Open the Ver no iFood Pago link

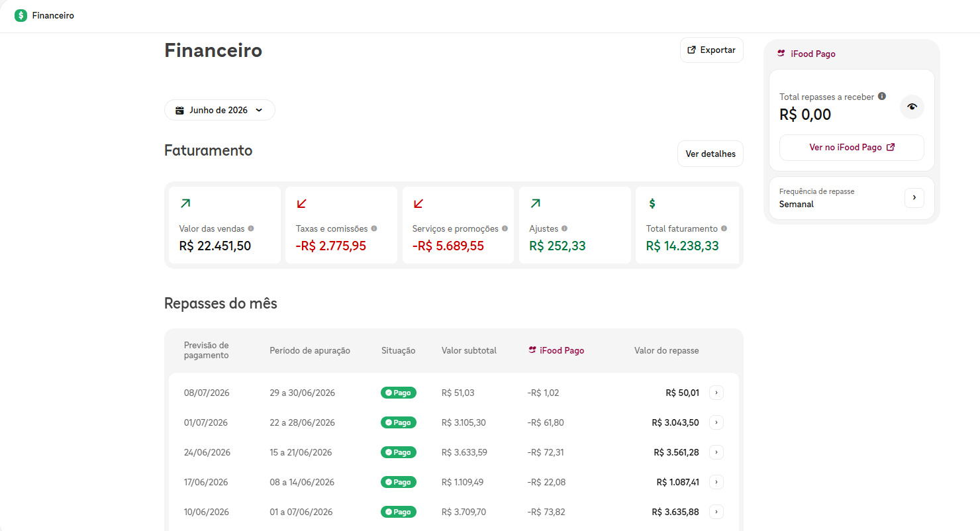click(x=852, y=148)
